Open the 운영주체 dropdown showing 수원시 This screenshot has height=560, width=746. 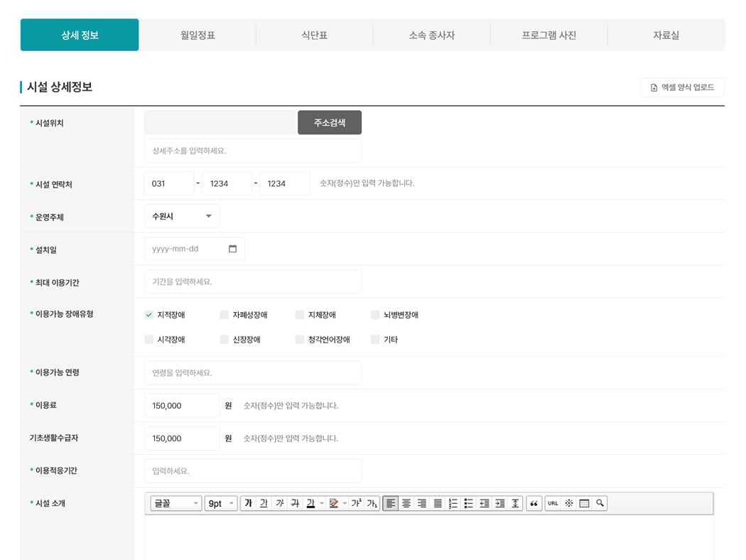click(x=182, y=216)
